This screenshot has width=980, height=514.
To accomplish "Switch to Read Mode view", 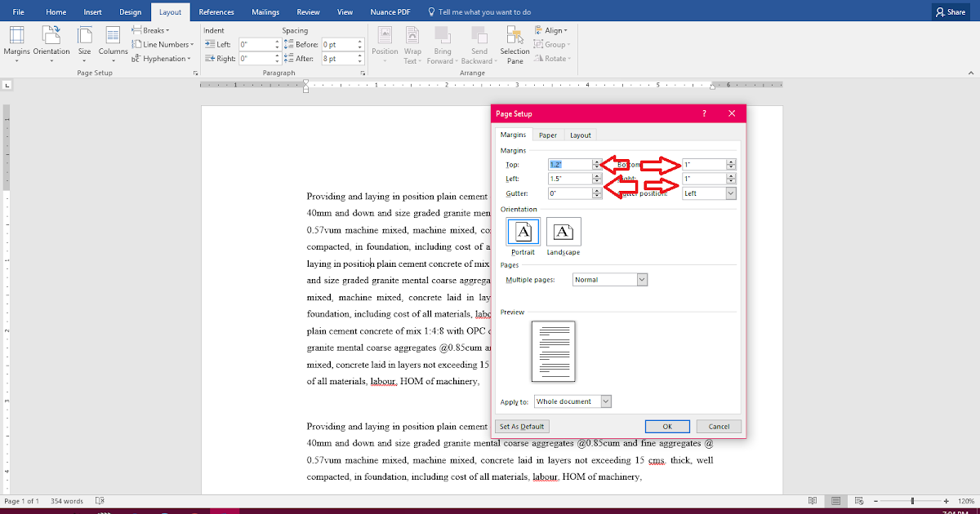I will pyautogui.click(x=813, y=501).
